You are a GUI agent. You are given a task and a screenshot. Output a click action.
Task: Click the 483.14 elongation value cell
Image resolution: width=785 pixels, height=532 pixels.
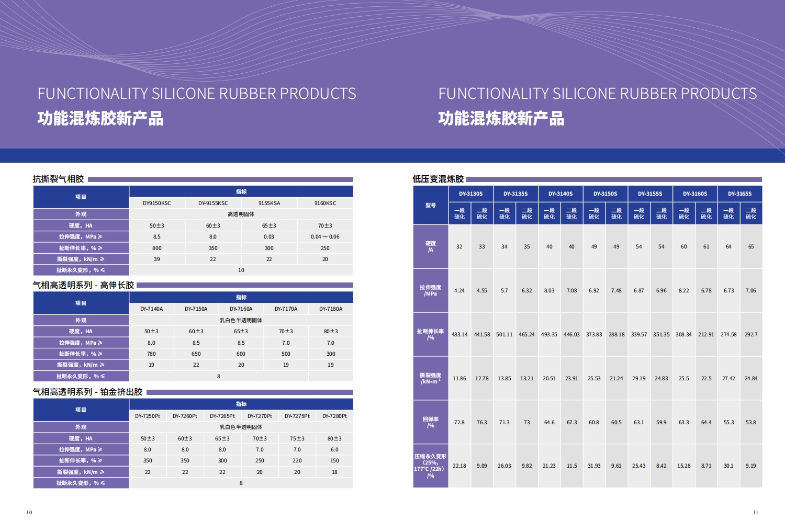click(x=459, y=334)
